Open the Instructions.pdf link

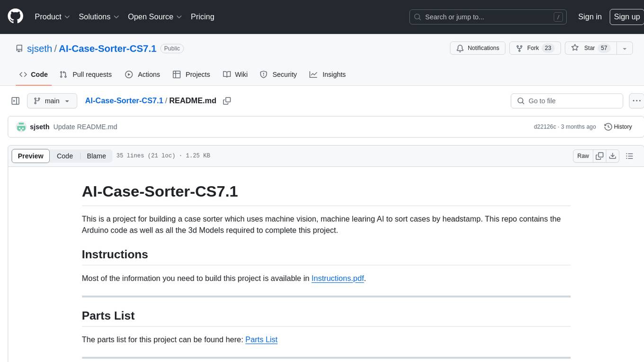click(338, 278)
